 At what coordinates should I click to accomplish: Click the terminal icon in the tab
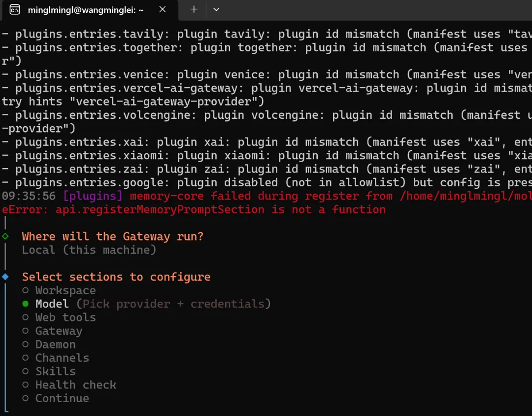tap(15, 9)
